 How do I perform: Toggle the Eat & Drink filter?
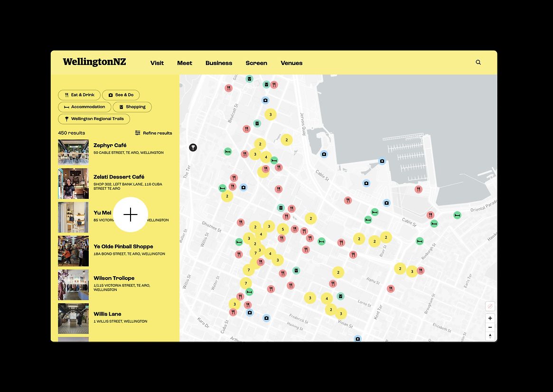79,95
